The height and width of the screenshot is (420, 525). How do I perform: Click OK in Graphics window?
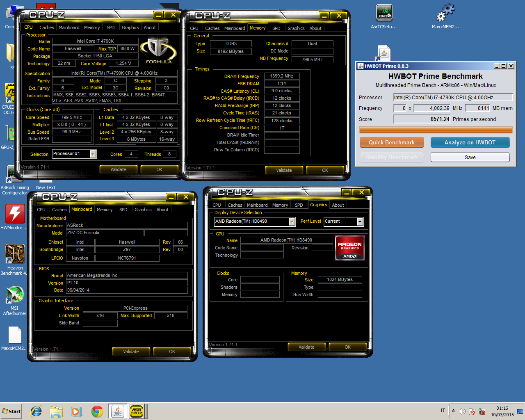(347, 347)
